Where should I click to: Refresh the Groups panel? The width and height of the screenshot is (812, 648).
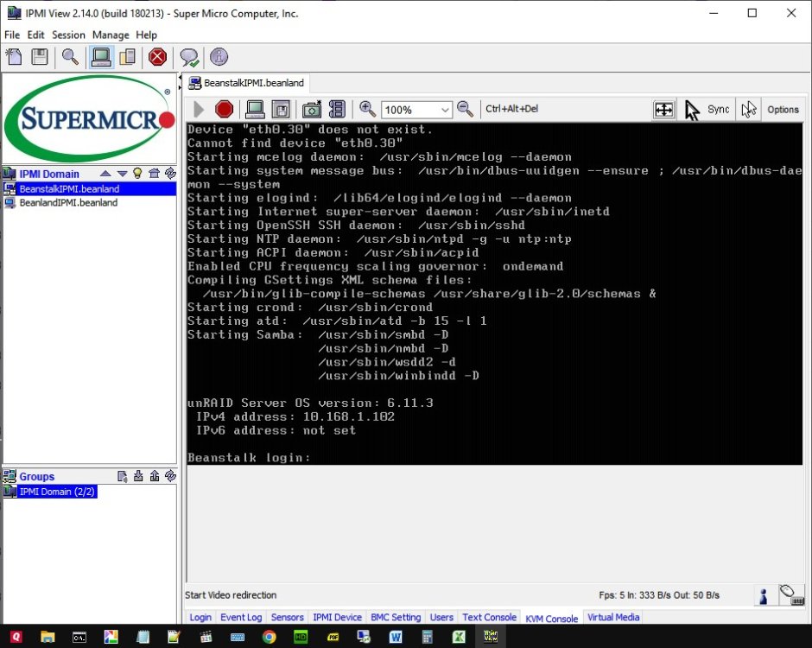(x=170, y=475)
